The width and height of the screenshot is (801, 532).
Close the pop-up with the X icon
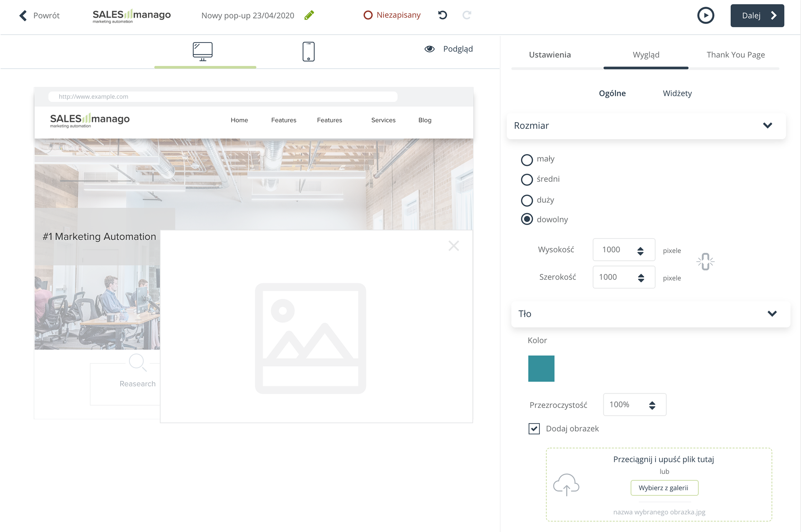tap(453, 246)
